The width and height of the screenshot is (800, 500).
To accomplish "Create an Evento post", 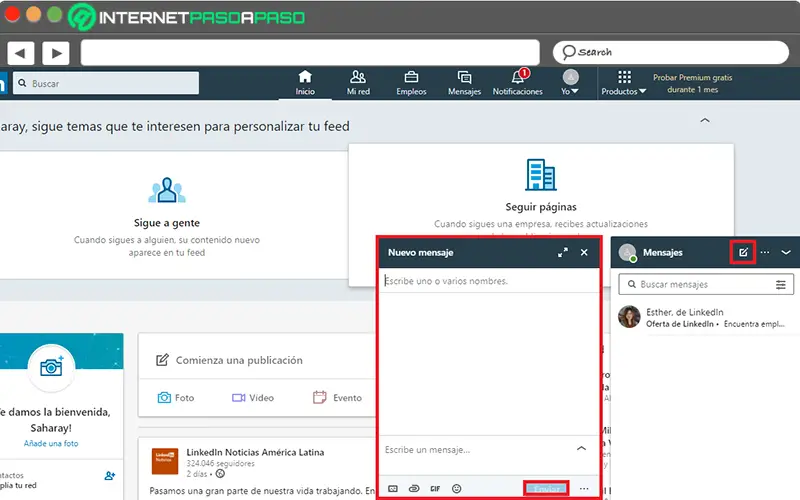I will 337,397.
